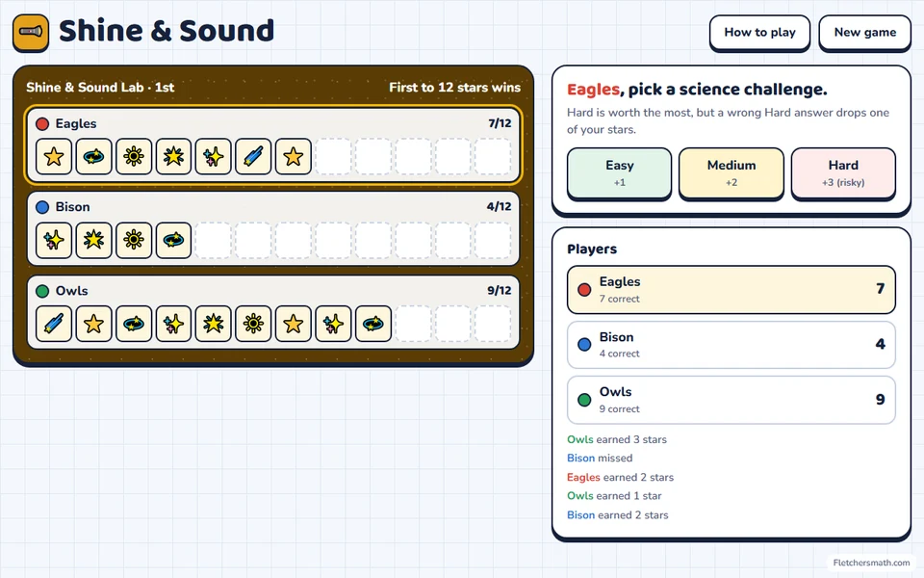Click the Eagles team name on the board
Viewport: 924px width, 578px height.
(76, 123)
